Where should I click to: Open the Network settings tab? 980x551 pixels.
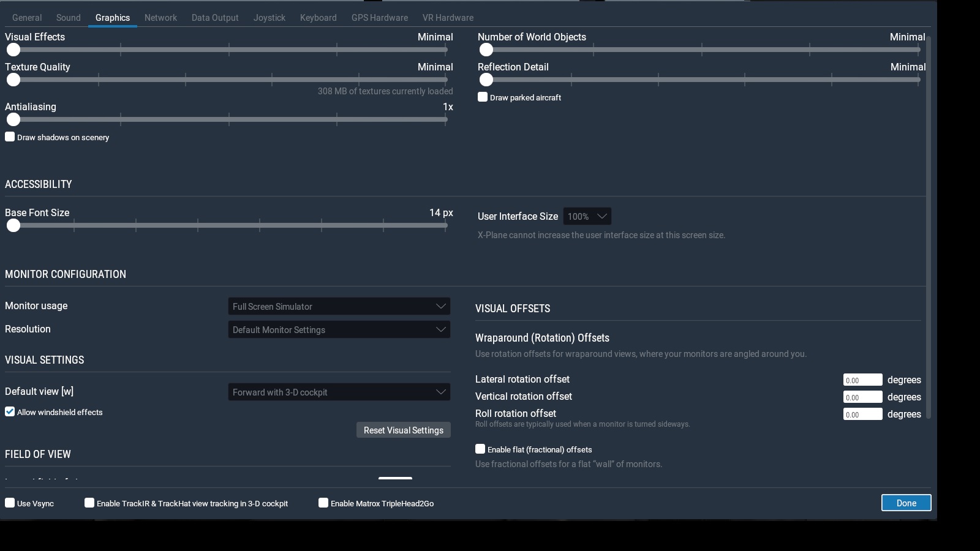pyautogui.click(x=160, y=18)
